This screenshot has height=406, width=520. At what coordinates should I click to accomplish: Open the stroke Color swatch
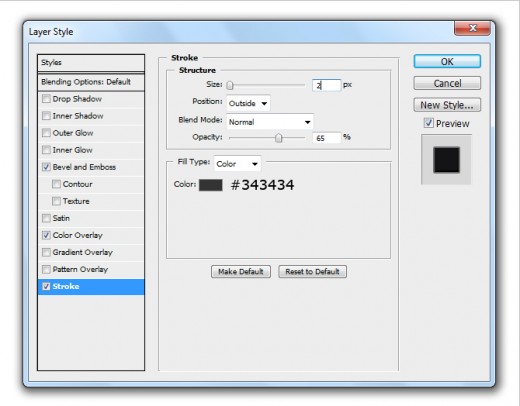pos(211,185)
